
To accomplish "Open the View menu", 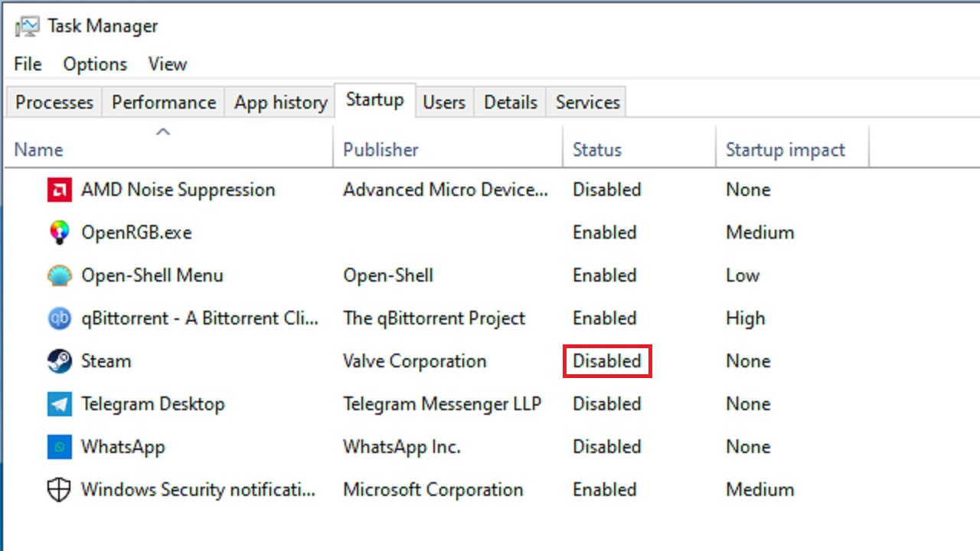I will point(168,64).
